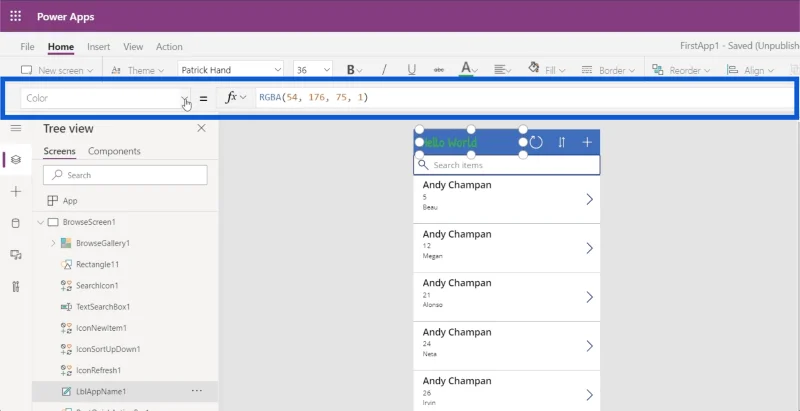Open the Power Apps app launcher waffle
Image resolution: width=800 pixels, height=411 pixels.
[15, 16]
